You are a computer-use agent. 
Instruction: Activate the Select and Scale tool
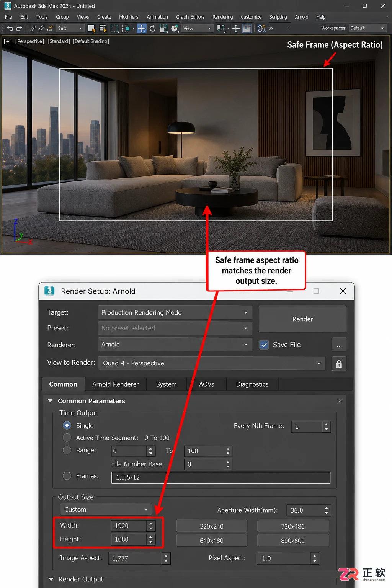(163, 28)
